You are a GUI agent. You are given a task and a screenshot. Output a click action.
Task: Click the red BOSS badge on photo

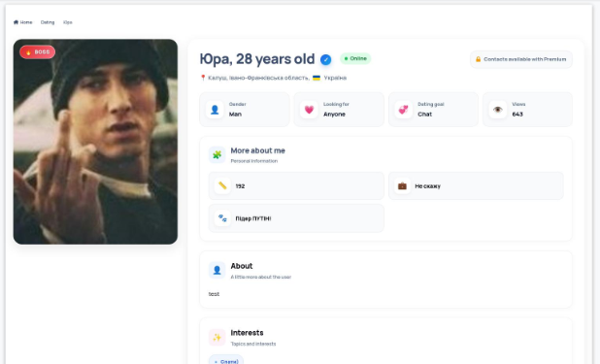[x=38, y=52]
